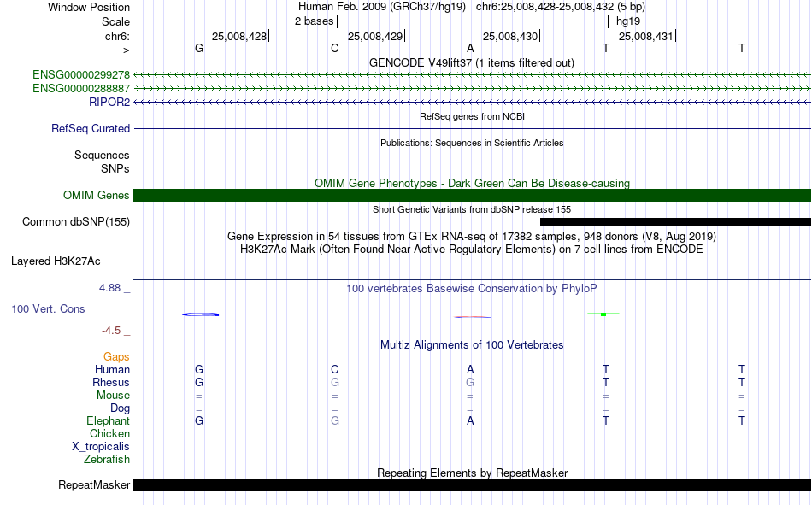
Task: Click the Gaps label in Multiz track
Action: coord(116,357)
